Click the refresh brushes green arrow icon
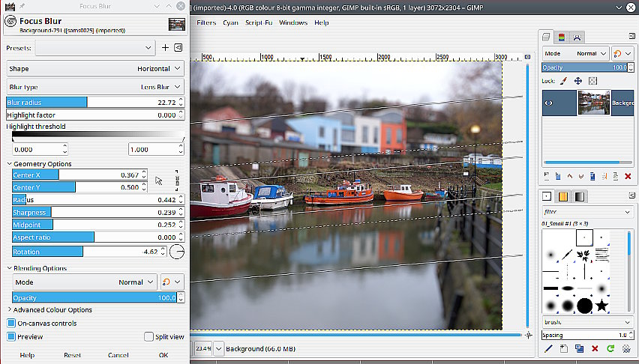Screen dimensions: 639x364 pyautogui.click(x=610, y=348)
